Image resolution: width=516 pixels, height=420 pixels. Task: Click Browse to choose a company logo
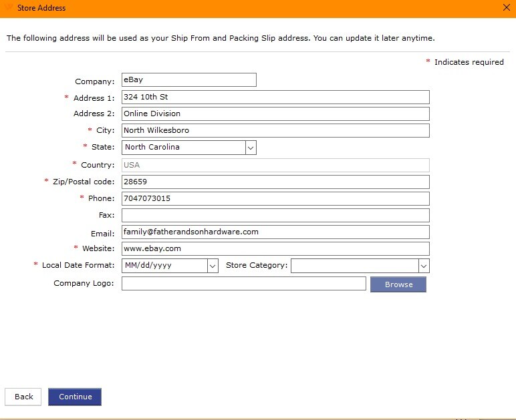398,284
